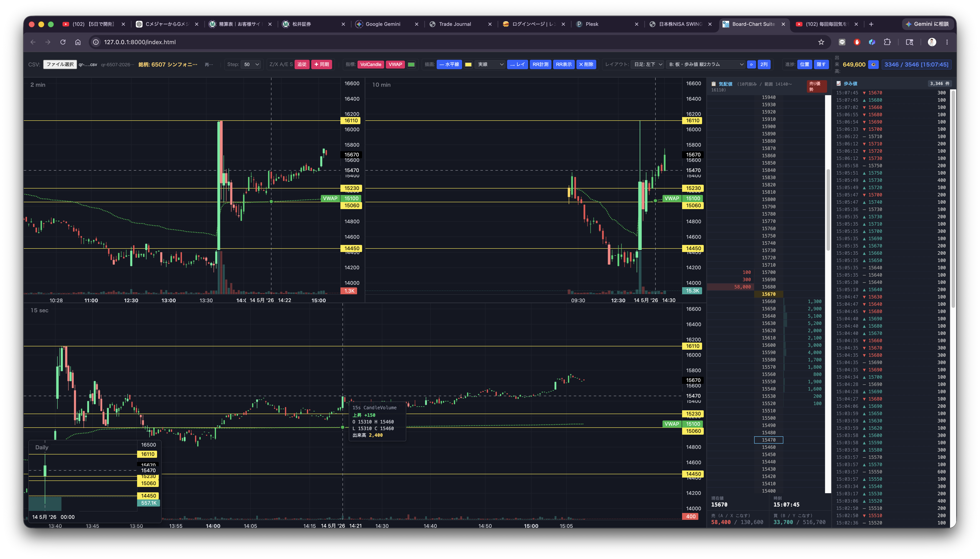The height and width of the screenshot is (559, 980).
Task: Open the extensions puzzle icon
Action: [x=887, y=42]
